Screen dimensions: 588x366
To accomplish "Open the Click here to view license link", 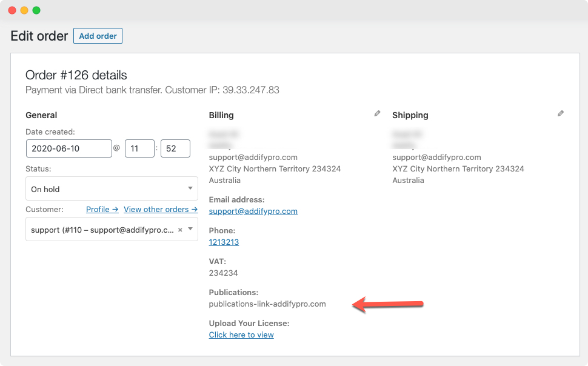I will (x=241, y=334).
